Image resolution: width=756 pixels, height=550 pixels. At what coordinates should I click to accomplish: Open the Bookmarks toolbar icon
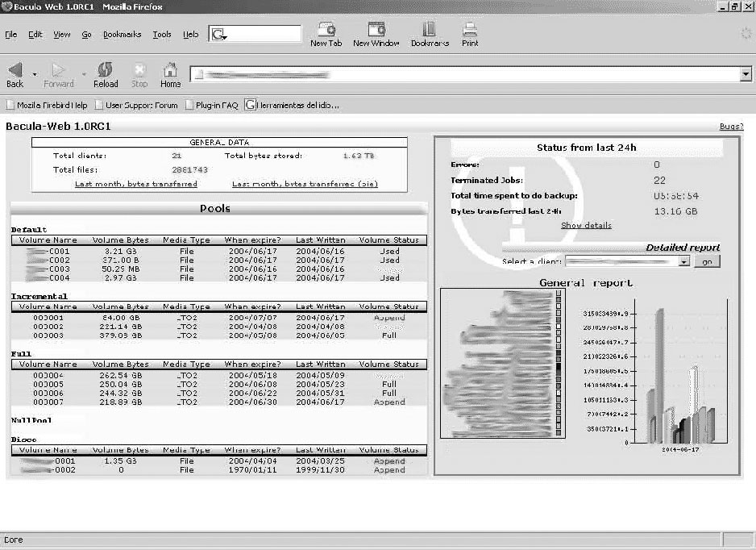pos(429,29)
